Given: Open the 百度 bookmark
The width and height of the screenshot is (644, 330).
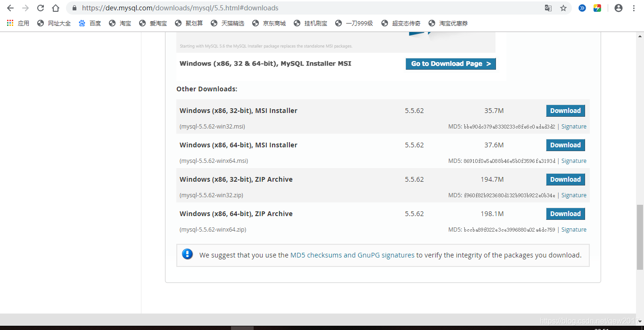Looking at the screenshot, I should point(90,23).
